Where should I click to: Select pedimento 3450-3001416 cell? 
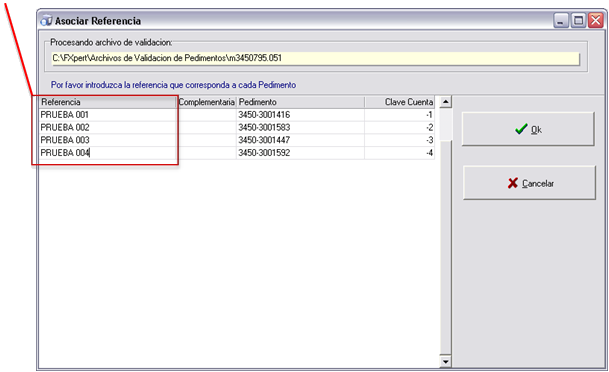(x=300, y=115)
